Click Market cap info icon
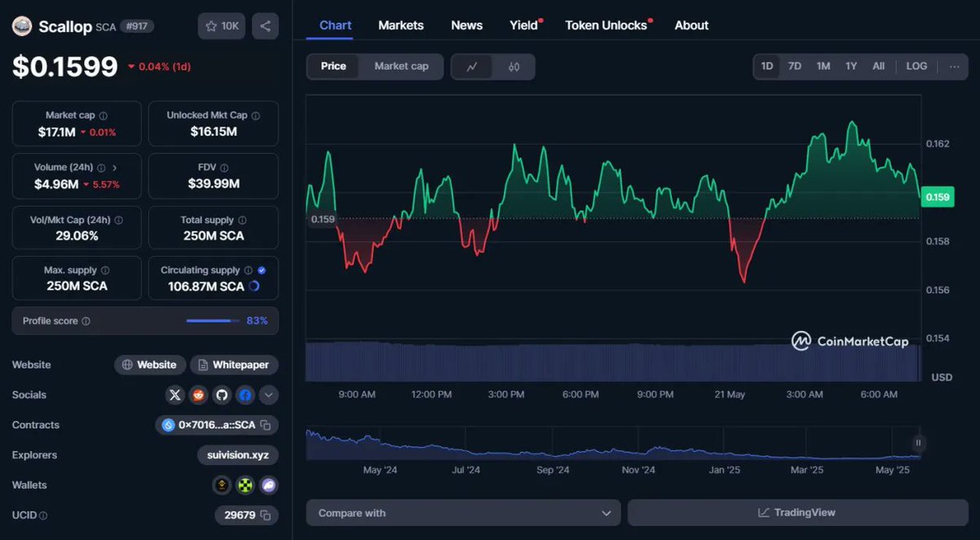Viewport: 980px width, 540px height. click(103, 116)
